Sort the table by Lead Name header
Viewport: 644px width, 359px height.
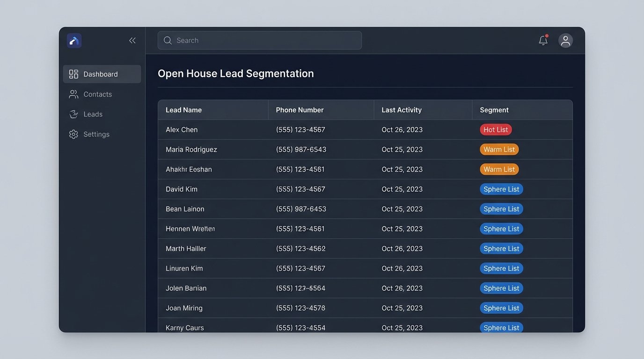click(183, 109)
